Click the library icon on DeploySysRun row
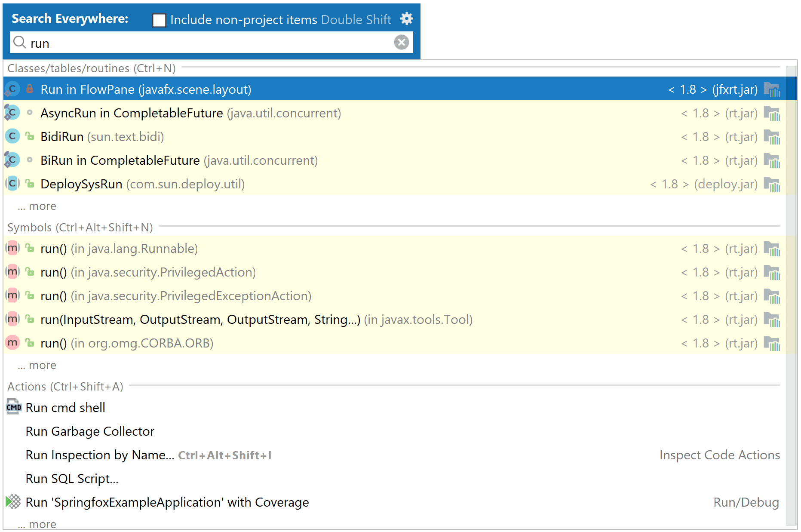Image resolution: width=801 pixels, height=532 pixels. pyautogui.click(x=772, y=184)
